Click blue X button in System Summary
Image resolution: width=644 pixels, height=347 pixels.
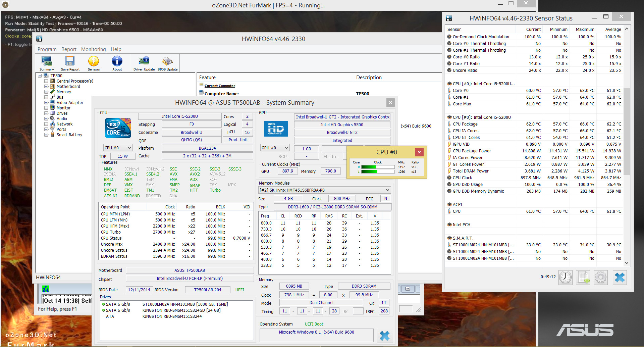pyautogui.click(x=385, y=336)
